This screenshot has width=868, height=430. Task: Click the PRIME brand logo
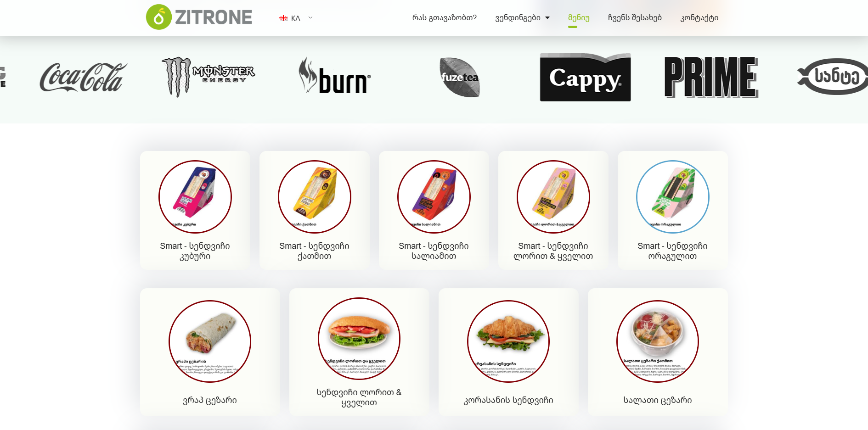[711, 77]
